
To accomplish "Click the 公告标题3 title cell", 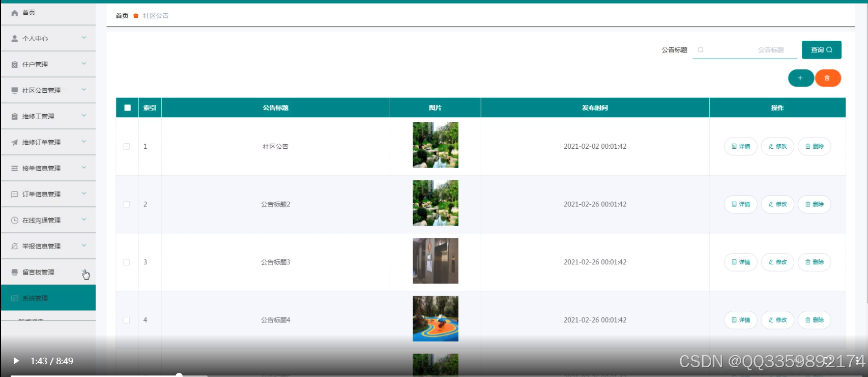I will [276, 262].
